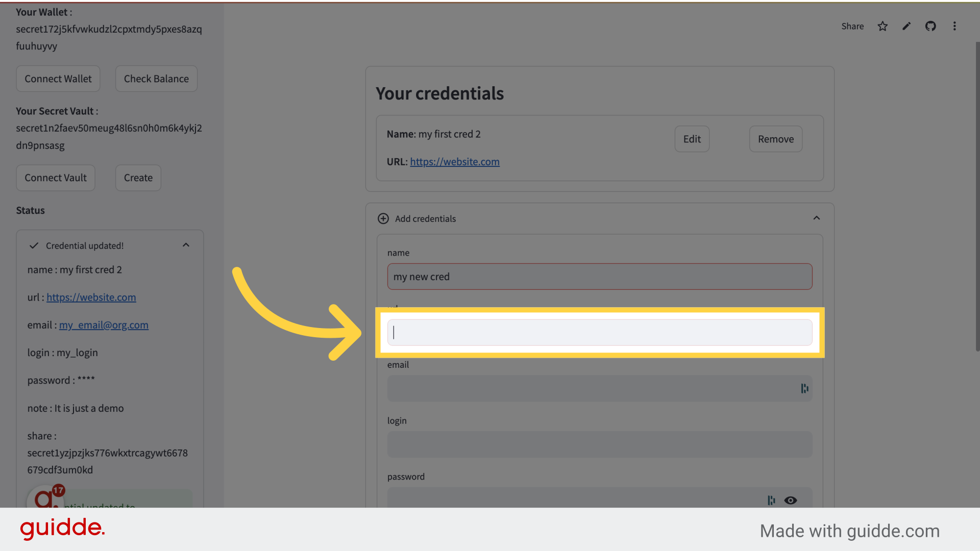Click the name input field
Screen dimensions: 980x551
point(600,276)
